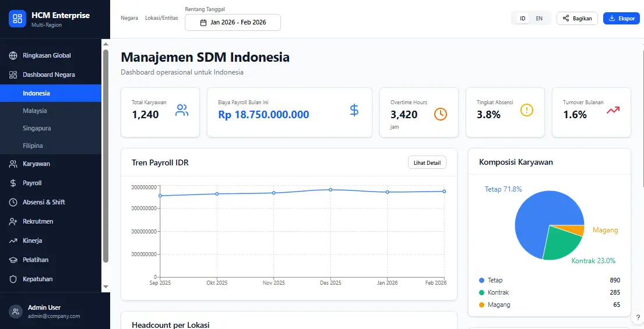644x329 pixels.
Task: Select Singapura in the sidebar
Action: [x=51, y=129]
